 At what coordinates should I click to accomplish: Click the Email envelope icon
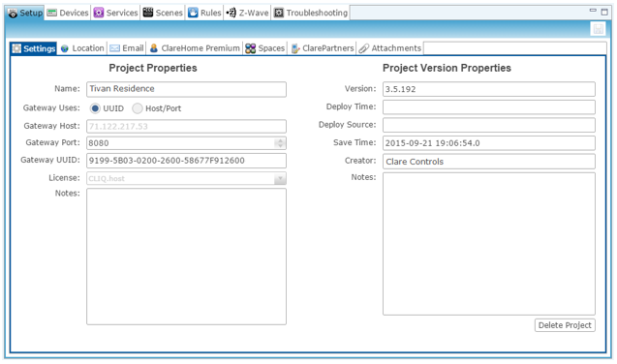114,48
